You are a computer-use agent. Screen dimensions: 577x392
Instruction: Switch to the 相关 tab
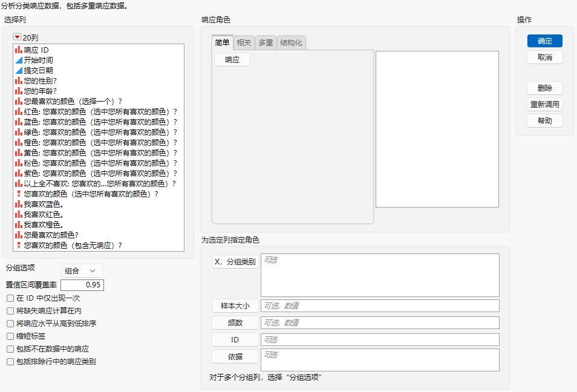coord(244,43)
